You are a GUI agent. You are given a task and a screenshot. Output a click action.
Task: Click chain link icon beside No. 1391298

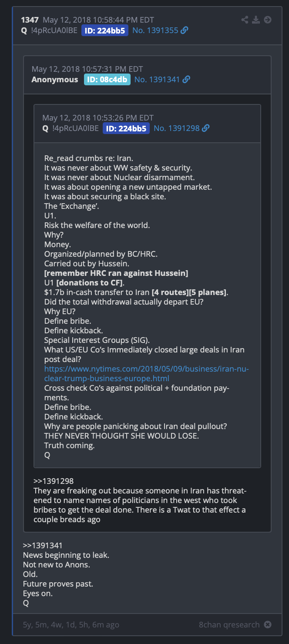[x=206, y=128]
